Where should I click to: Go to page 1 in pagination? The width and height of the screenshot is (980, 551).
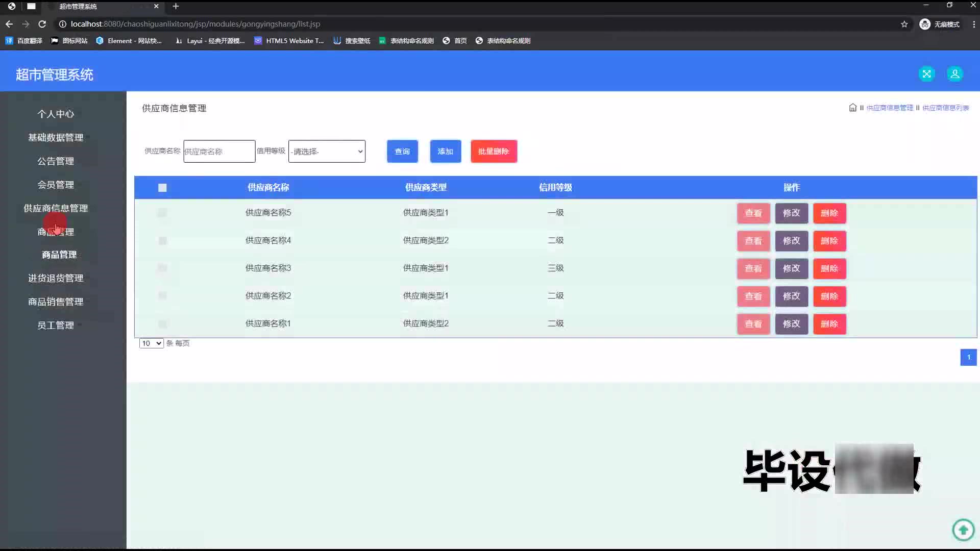click(x=968, y=357)
